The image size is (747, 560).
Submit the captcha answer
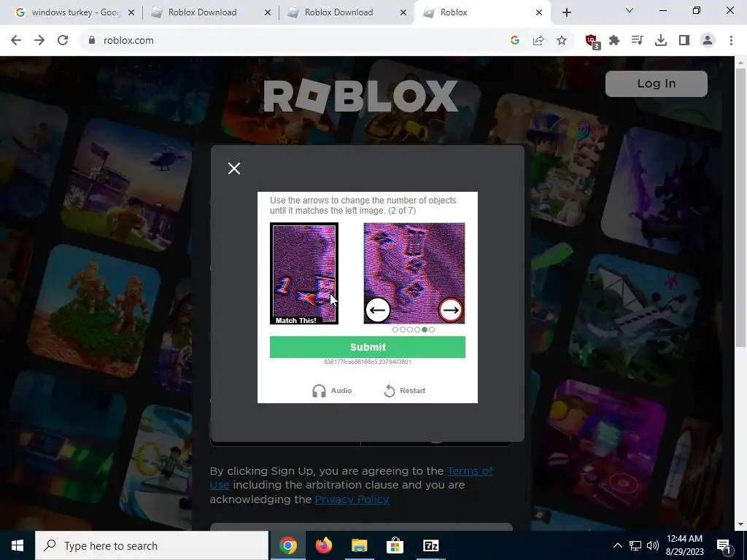tap(368, 347)
